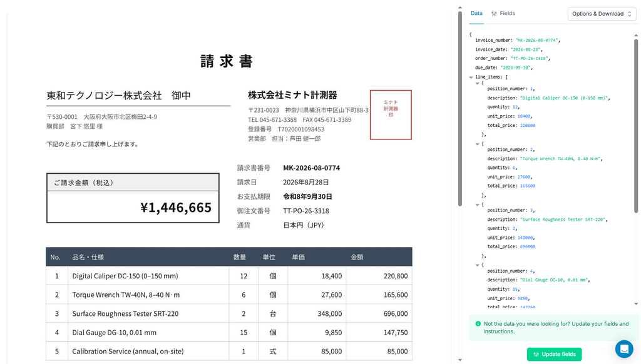This screenshot has width=641, height=364.
Task: Click the Dial Gauge description in JSON
Action: (554, 280)
